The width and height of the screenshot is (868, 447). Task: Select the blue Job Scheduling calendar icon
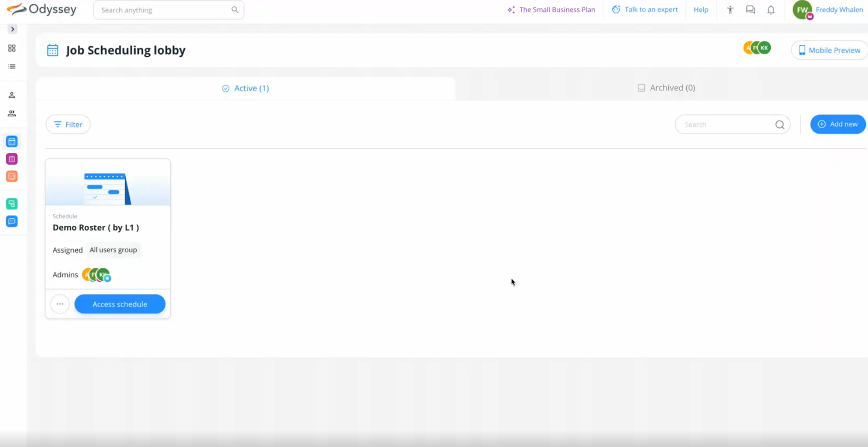[x=12, y=141]
